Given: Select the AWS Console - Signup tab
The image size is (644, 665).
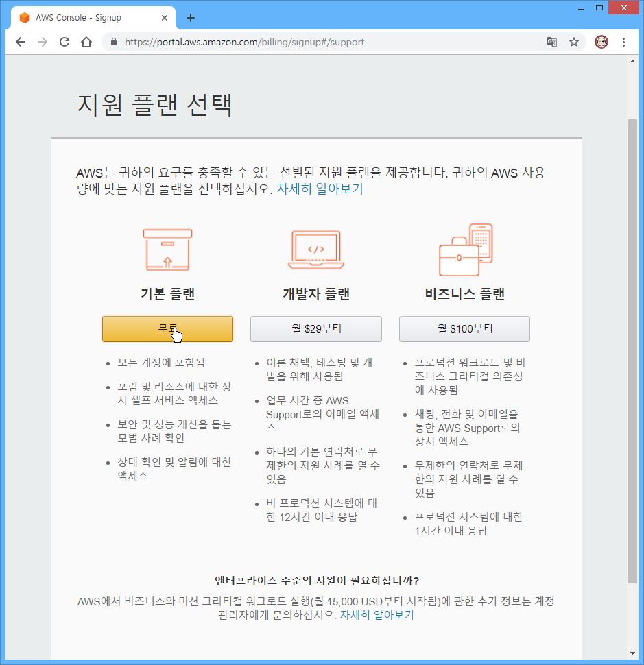Looking at the screenshot, I should click(93, 18).
